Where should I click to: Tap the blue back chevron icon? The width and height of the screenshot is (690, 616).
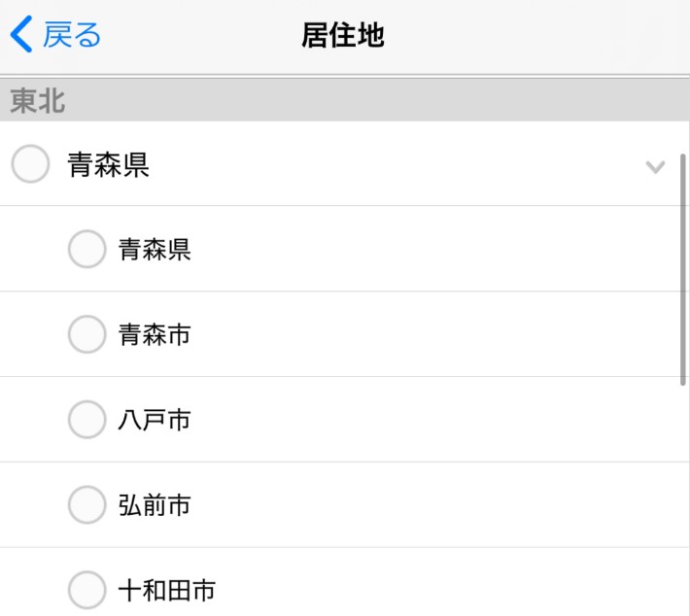(x=21, y=35)
